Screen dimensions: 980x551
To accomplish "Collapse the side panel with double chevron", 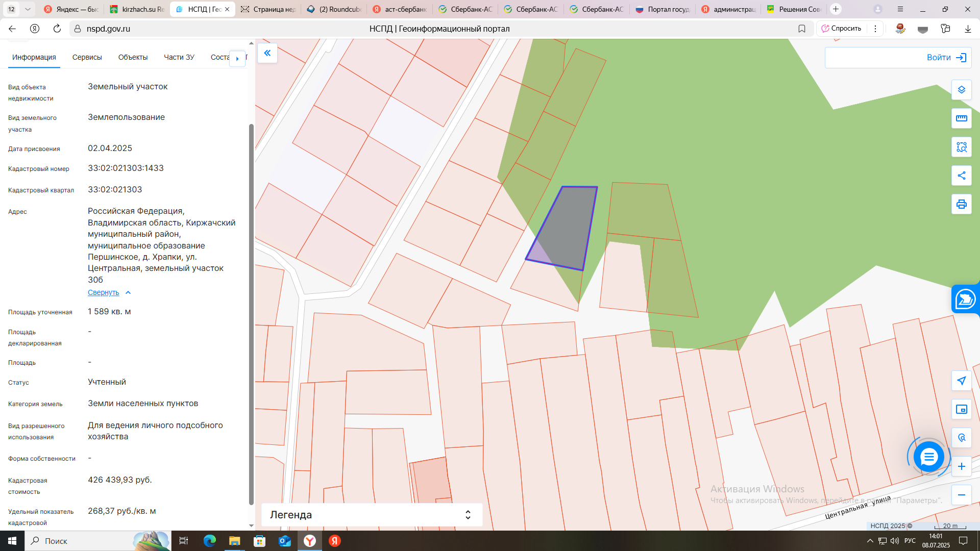I will pos(267,53).
